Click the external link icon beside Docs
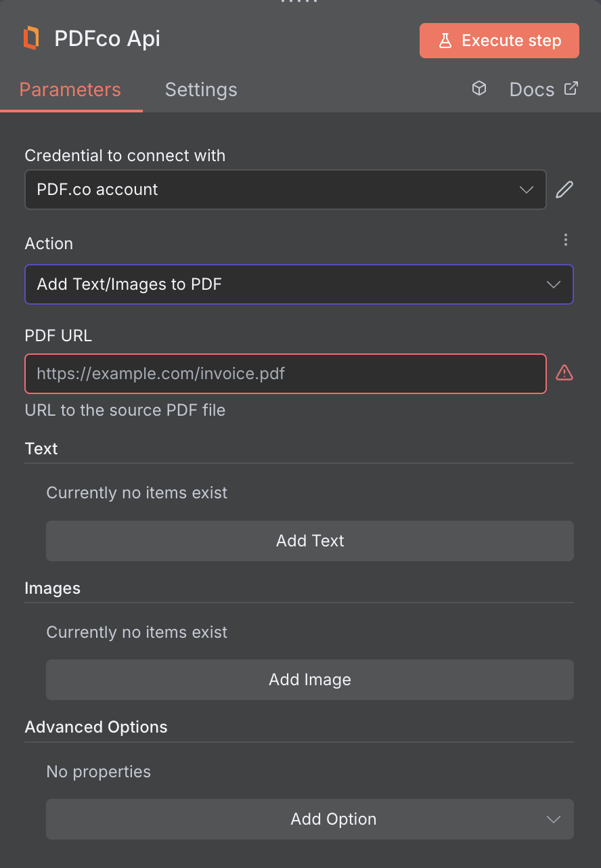 [x=571, y=88]
